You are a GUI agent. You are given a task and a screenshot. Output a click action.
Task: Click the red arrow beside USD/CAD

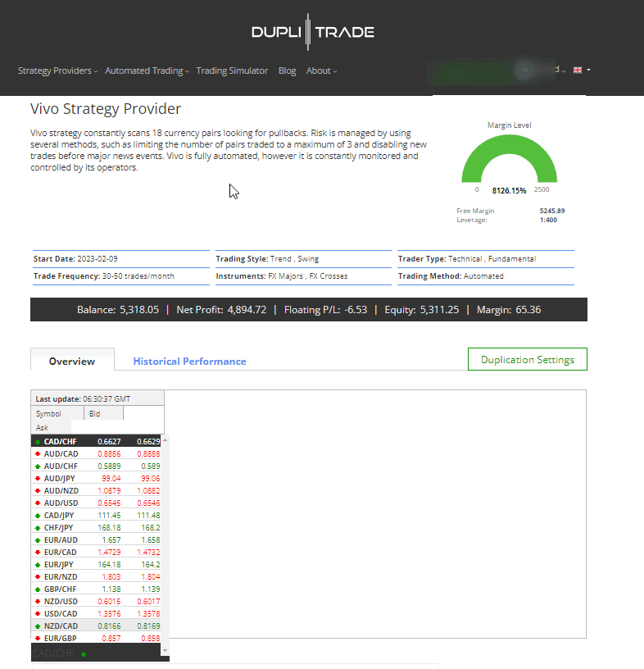[x=38, y=614]
